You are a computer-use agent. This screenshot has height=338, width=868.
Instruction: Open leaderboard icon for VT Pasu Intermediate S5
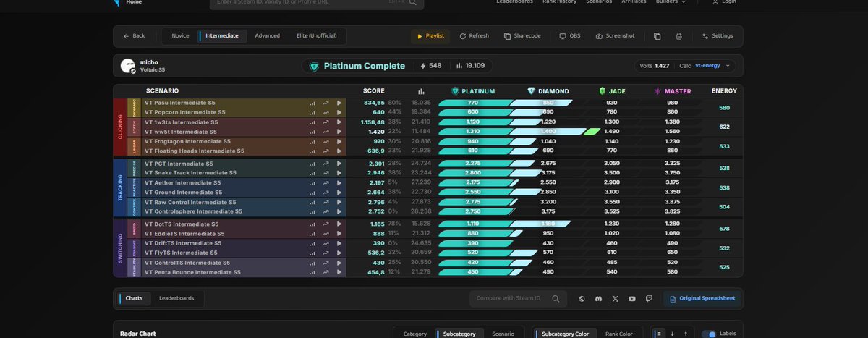(x=312, y=103)
